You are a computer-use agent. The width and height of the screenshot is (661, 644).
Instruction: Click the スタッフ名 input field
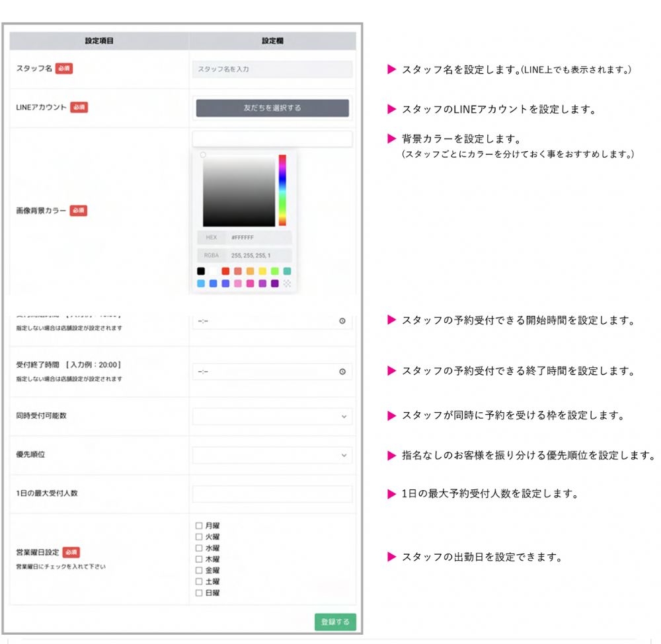click(272, 69)
